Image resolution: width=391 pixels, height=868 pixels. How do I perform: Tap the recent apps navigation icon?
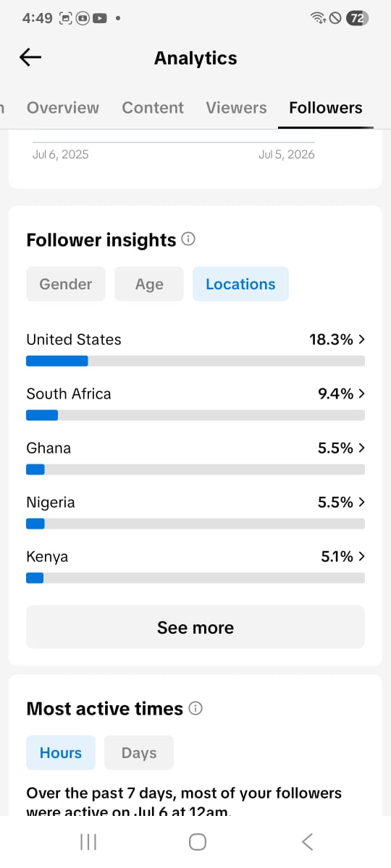pyautogui.click(x=88, y=841)
